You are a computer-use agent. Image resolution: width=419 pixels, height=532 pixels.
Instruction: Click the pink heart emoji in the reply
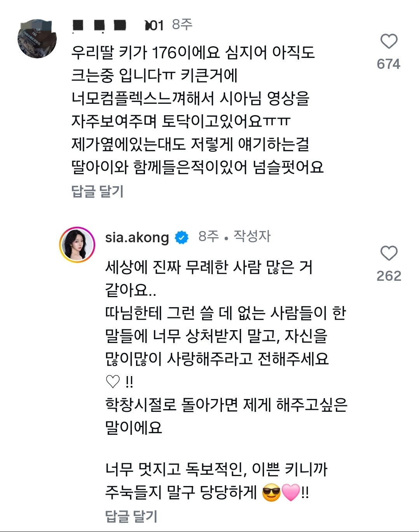[x=290, y=493]
